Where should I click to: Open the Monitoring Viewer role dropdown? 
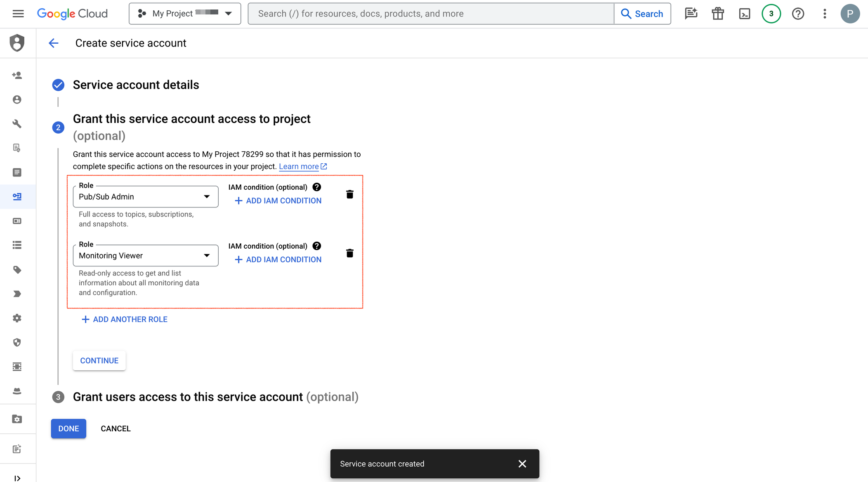tap(146, 256)
